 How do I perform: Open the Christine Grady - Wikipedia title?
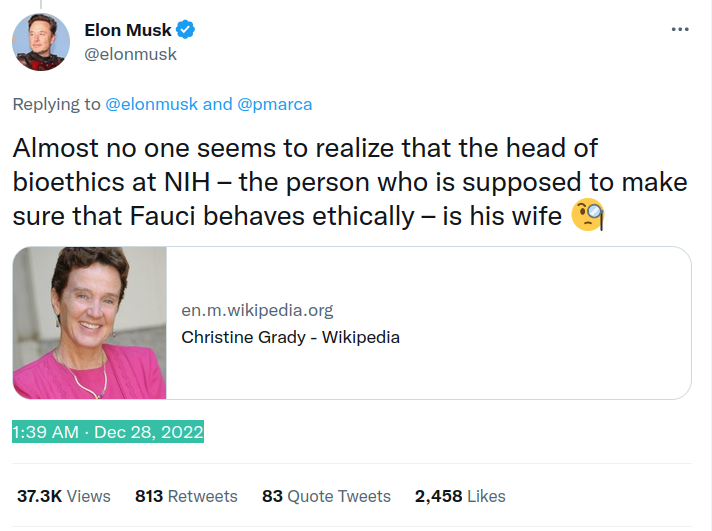[x=291, y=337]
